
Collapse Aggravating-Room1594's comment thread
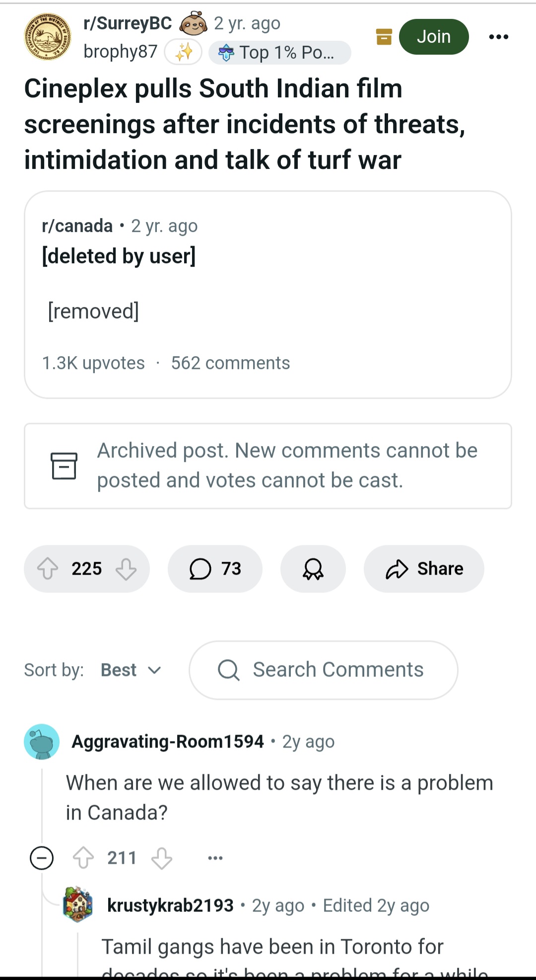pos(42,858)
